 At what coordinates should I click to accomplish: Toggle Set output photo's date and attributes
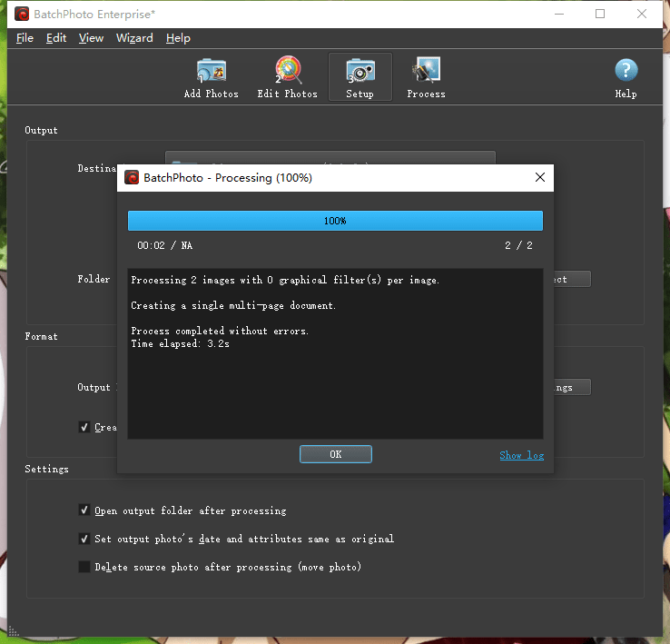[x=84, y=539]
